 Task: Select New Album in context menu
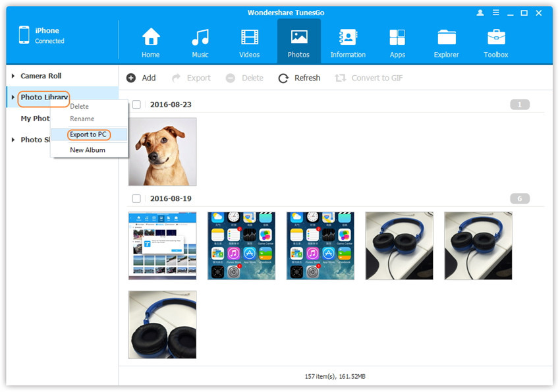click(x=87, y=150)
